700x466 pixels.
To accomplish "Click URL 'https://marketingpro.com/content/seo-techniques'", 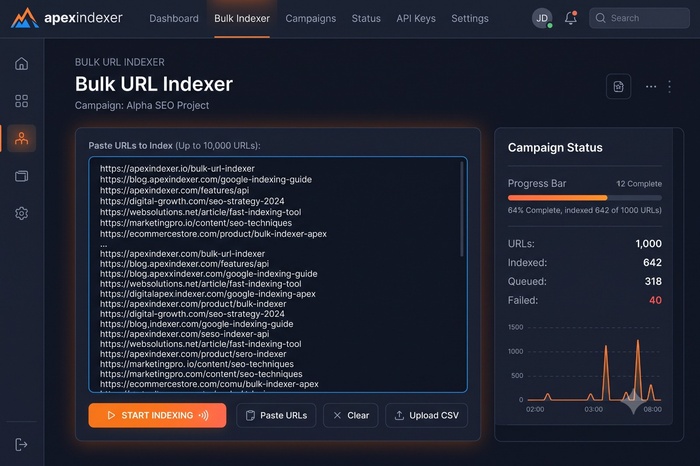I will pyautogui.click(x=201, y=374).
